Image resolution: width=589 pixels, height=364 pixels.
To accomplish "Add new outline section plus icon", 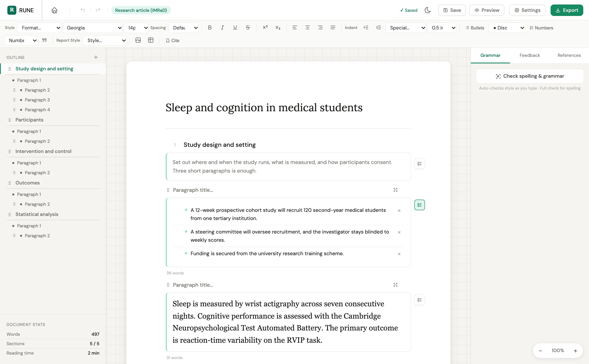I will [x=96, y=57].
